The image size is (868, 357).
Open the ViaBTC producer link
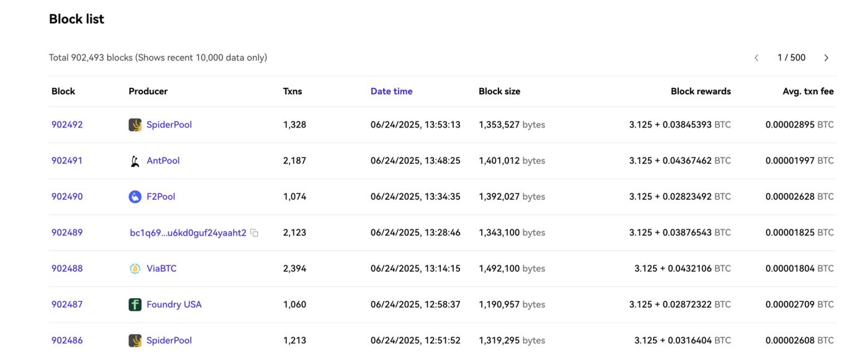[162, 268]
